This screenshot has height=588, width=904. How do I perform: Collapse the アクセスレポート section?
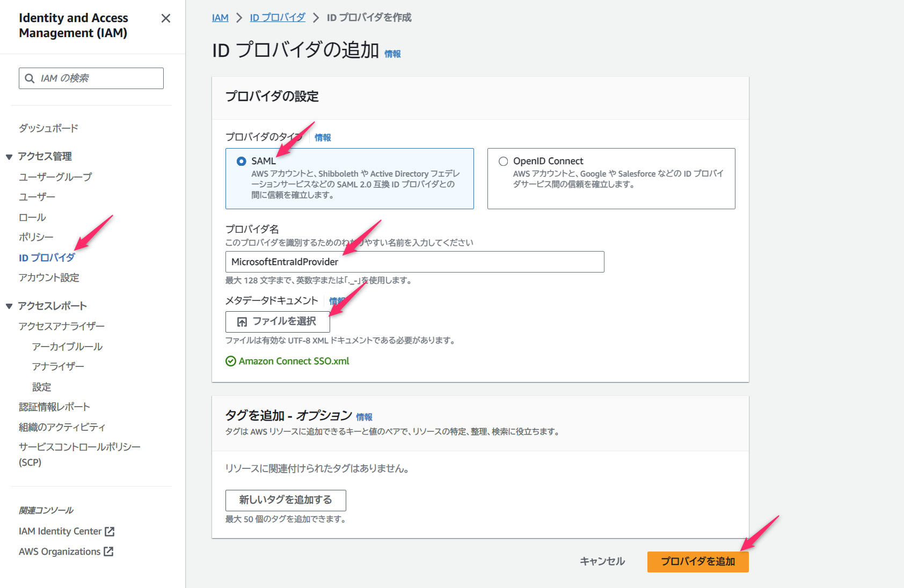coord(9,306)
